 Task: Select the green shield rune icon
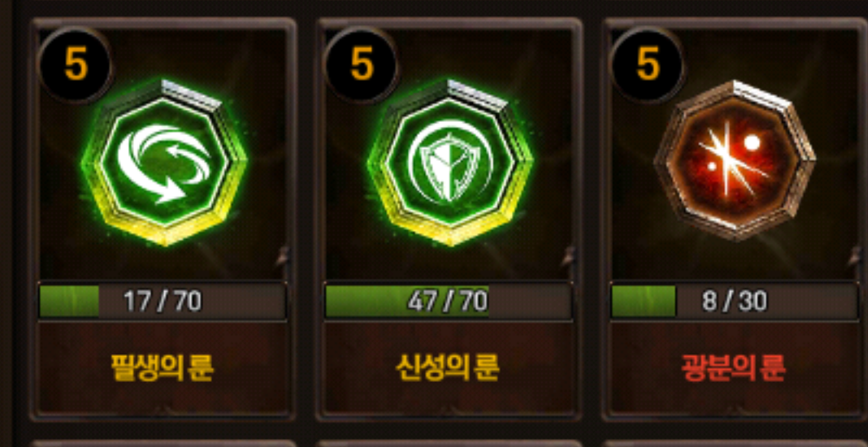(450, 162)
